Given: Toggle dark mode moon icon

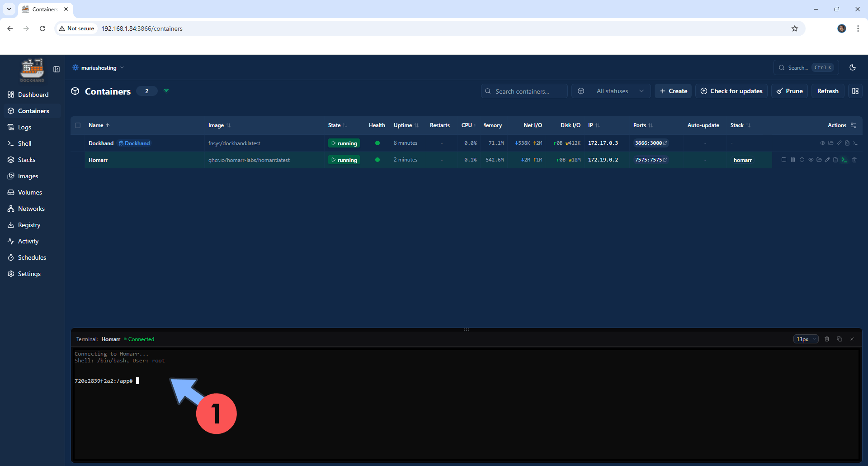Looking at the screenshot, I should click(x=853, y=67).
